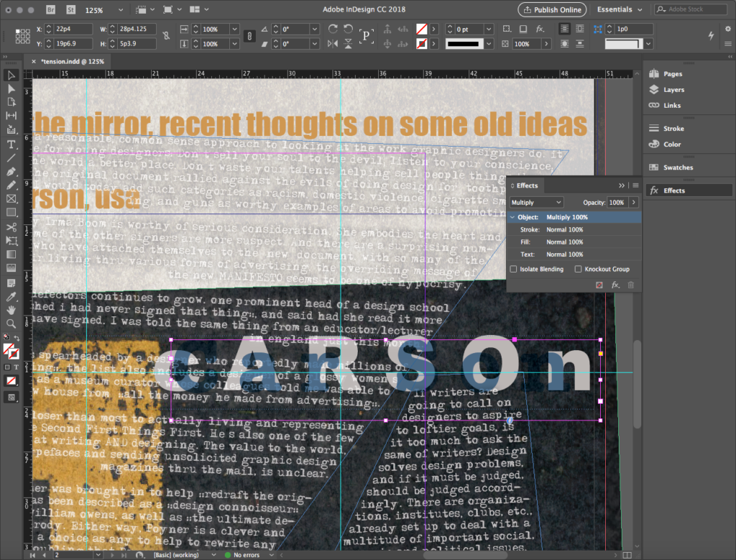Click the Publish Online button

552,10
